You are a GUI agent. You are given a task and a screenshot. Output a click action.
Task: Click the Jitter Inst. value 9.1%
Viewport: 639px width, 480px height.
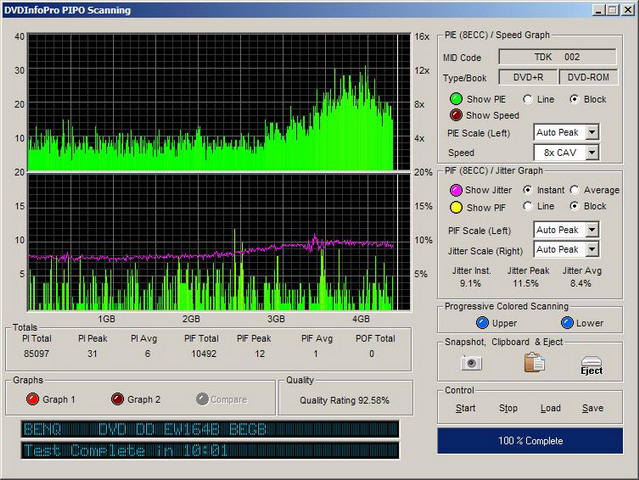point(470,283)
